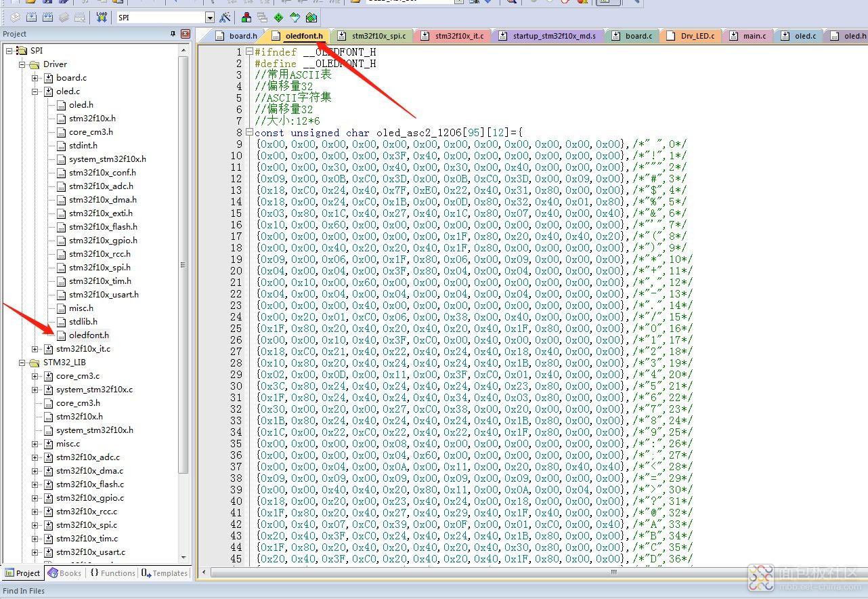Switch to the Drv_LED.c editor tab
Screen dimensions: 868x599
click(691, 36)
